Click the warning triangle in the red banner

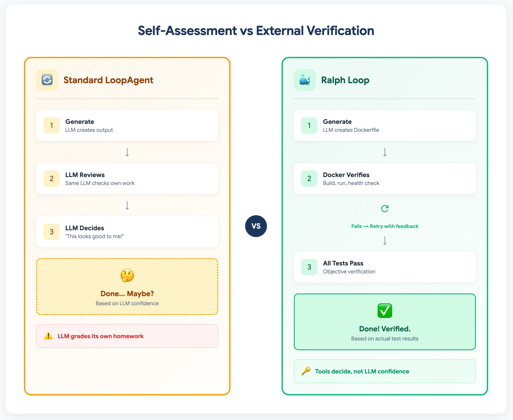click(48, 336)
